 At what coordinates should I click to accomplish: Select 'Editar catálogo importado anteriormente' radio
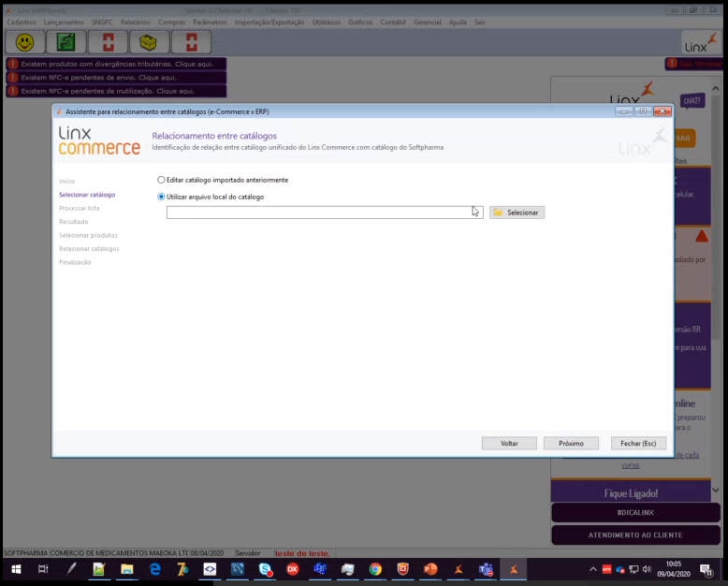click(x=161, y=180)
